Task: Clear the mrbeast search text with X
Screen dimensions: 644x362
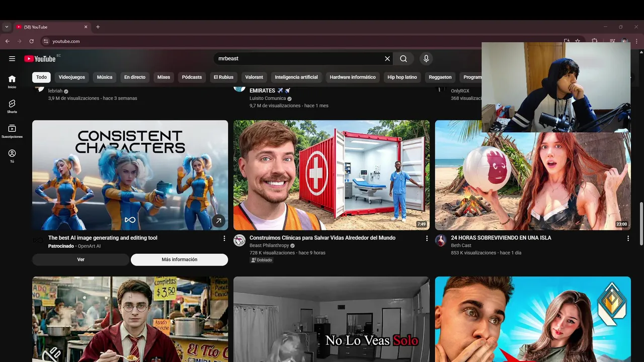Action: [387, 59]
